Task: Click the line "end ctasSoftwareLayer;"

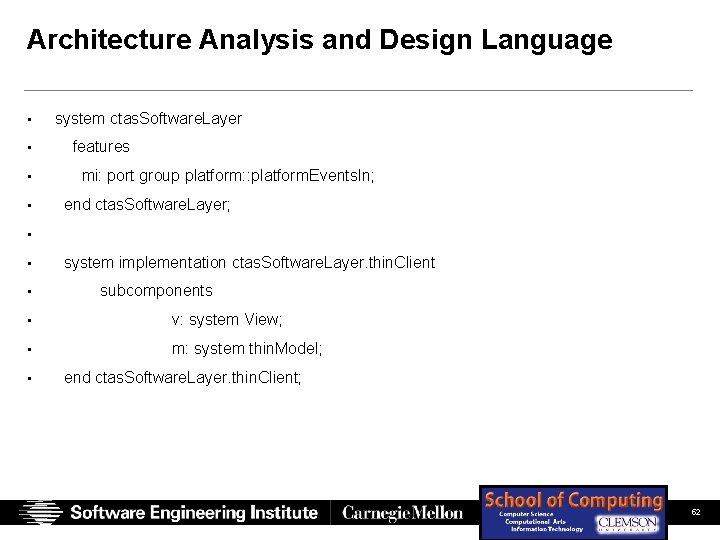Action: point(147,205)
